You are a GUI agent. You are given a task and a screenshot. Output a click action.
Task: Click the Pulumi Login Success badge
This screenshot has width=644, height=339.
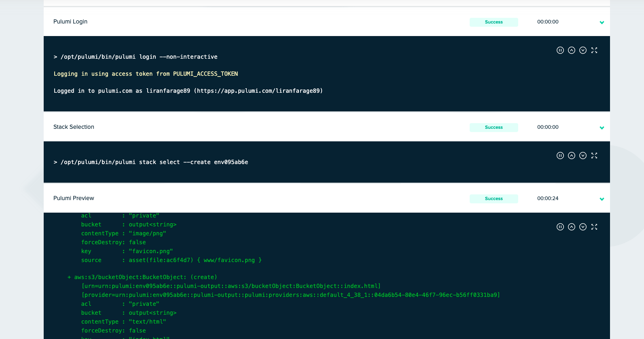coord(494,22)
